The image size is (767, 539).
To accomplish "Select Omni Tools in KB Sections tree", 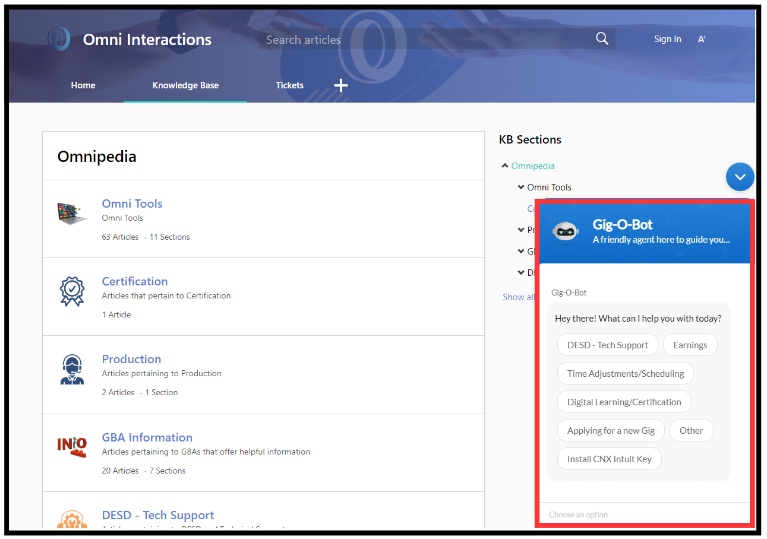I will click(x=549, y=187).
